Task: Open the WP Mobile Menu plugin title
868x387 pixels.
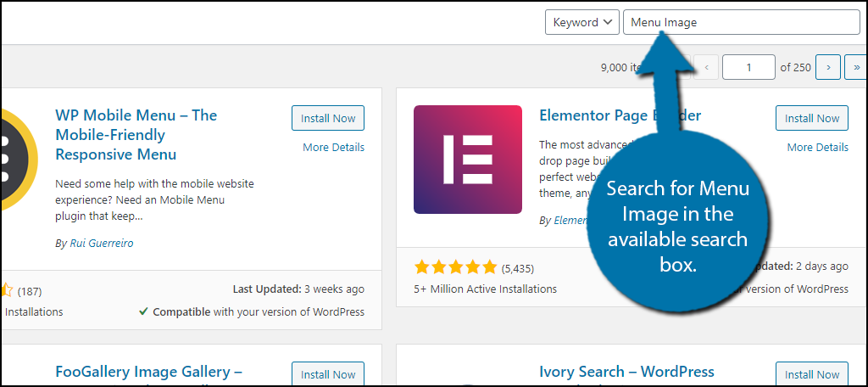Action: coord(136,135)
